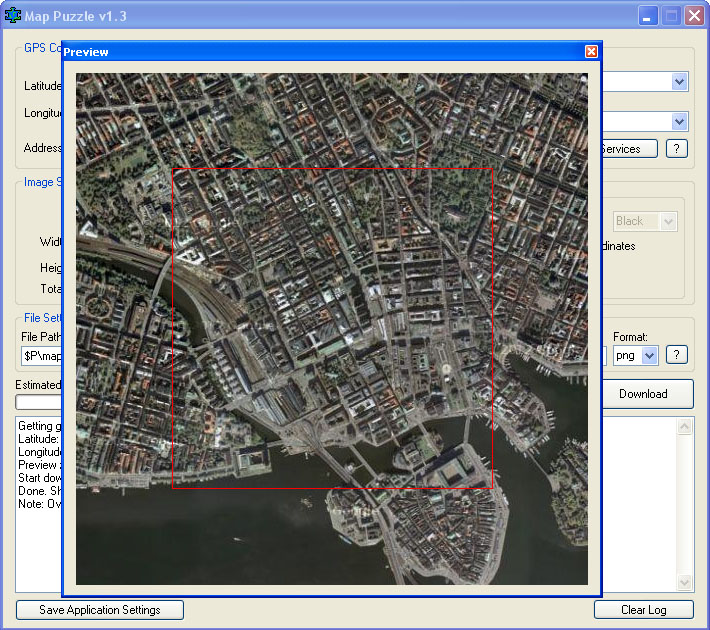
Task: Click the Services button
Action: pyautogui.click(x=629, y=149)
